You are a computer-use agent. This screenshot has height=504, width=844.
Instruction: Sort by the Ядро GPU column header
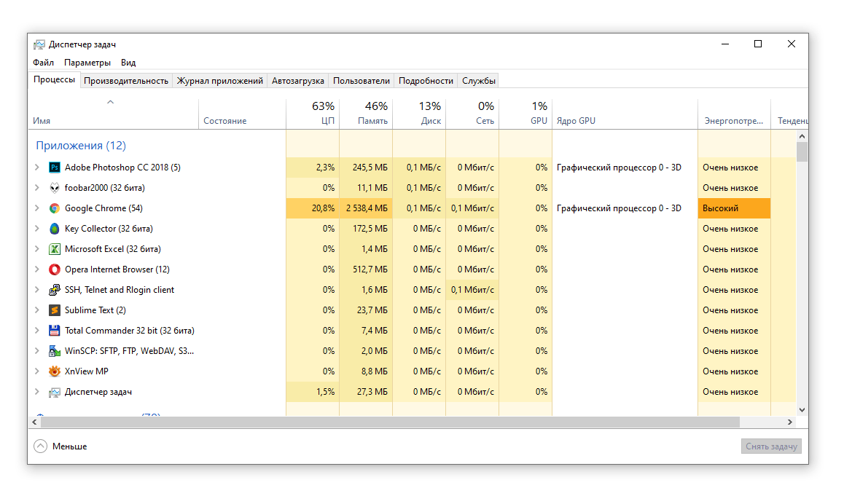[x=625, y=114]
